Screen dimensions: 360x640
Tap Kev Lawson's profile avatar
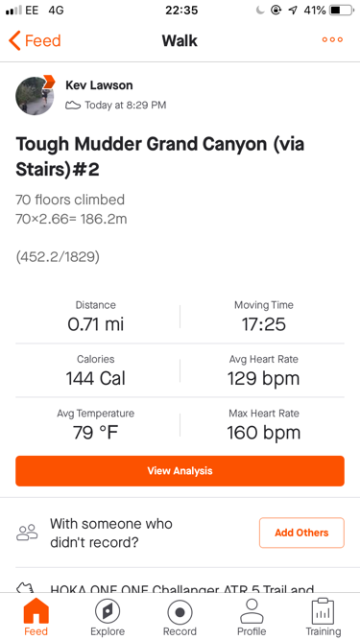[x=34, y=96]
